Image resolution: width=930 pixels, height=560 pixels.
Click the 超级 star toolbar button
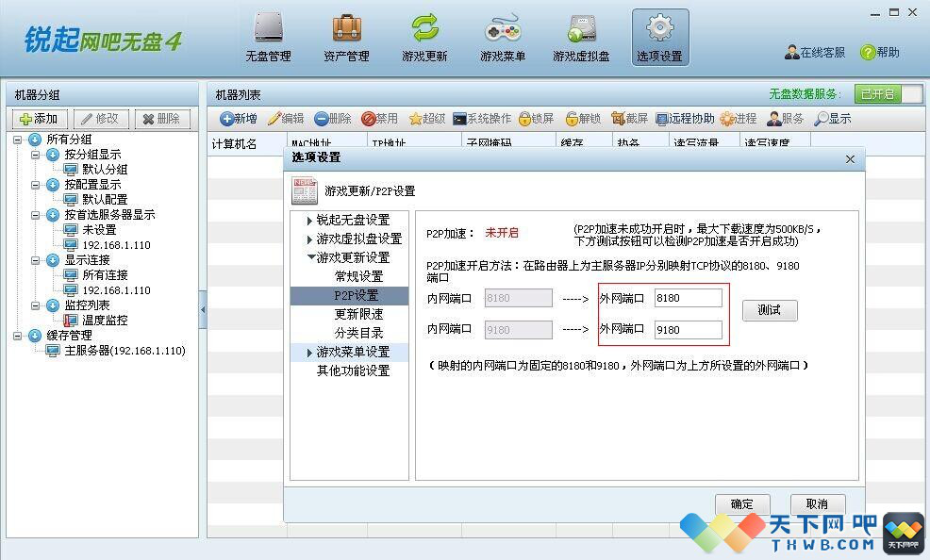tap(427, 119)
